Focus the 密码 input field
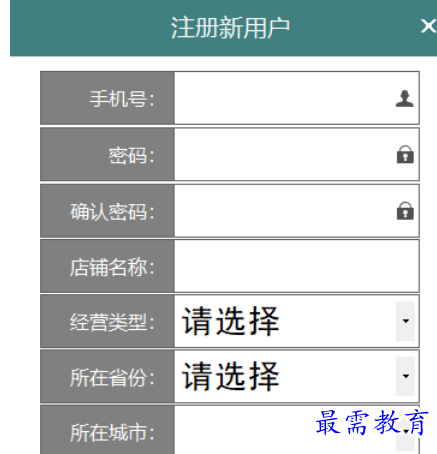 296,154
